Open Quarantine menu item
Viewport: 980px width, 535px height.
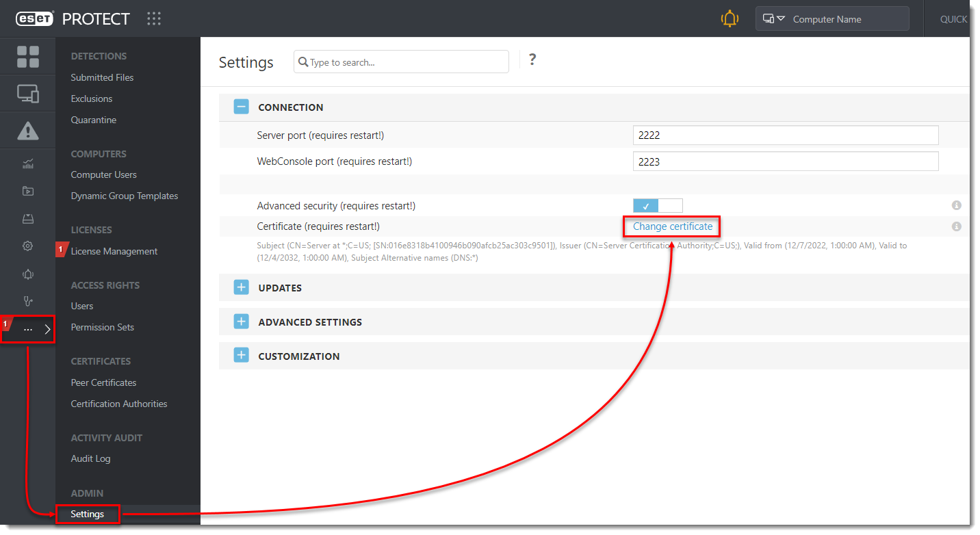[94, 120]
